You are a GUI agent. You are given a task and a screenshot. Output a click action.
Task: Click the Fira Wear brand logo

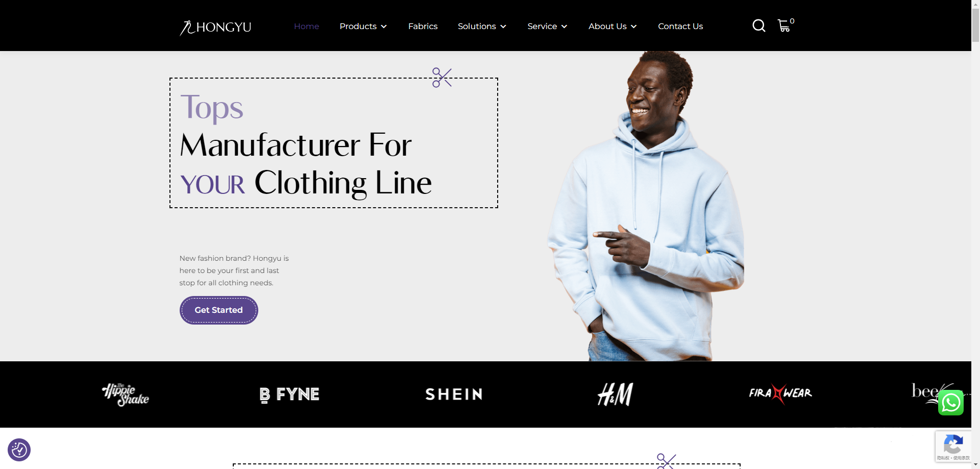(780, 393)
